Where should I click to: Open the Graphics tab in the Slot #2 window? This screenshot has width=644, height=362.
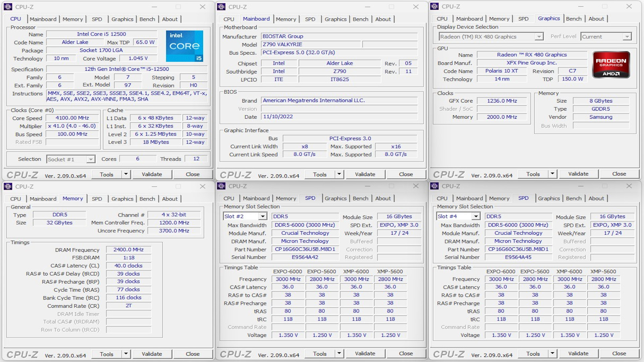(335, 198)
